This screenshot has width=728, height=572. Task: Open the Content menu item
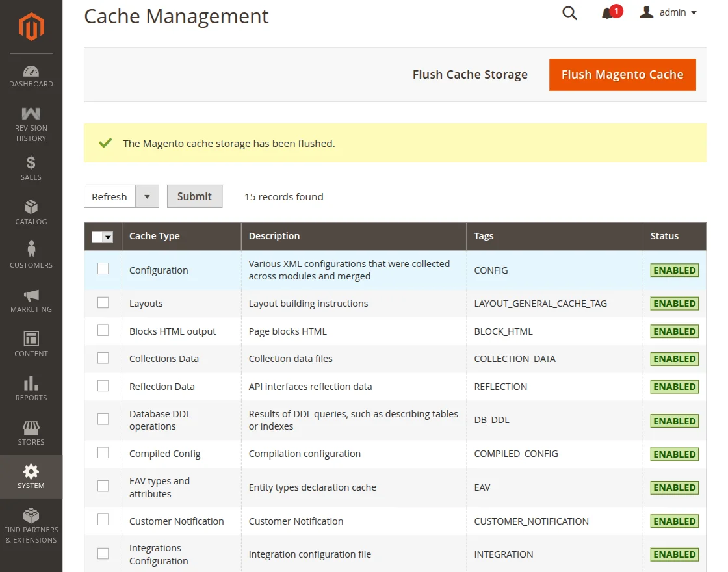[31, 343]
